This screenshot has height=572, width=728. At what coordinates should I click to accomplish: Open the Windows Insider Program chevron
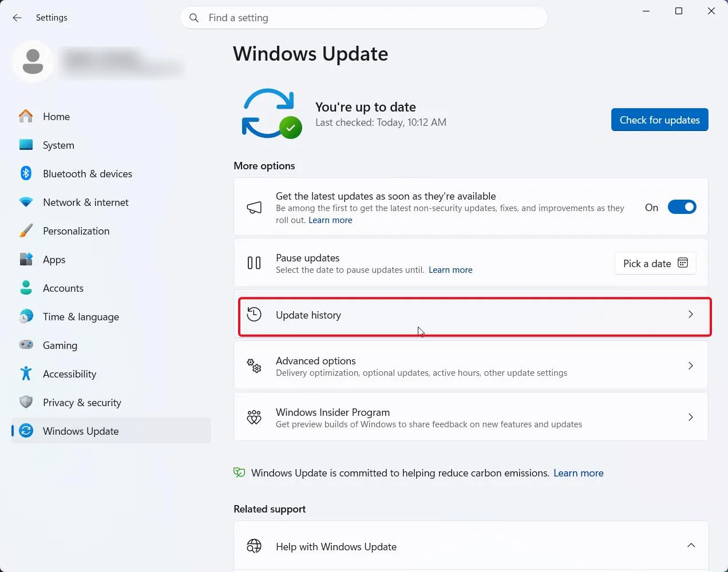click(x=691, y=417)
